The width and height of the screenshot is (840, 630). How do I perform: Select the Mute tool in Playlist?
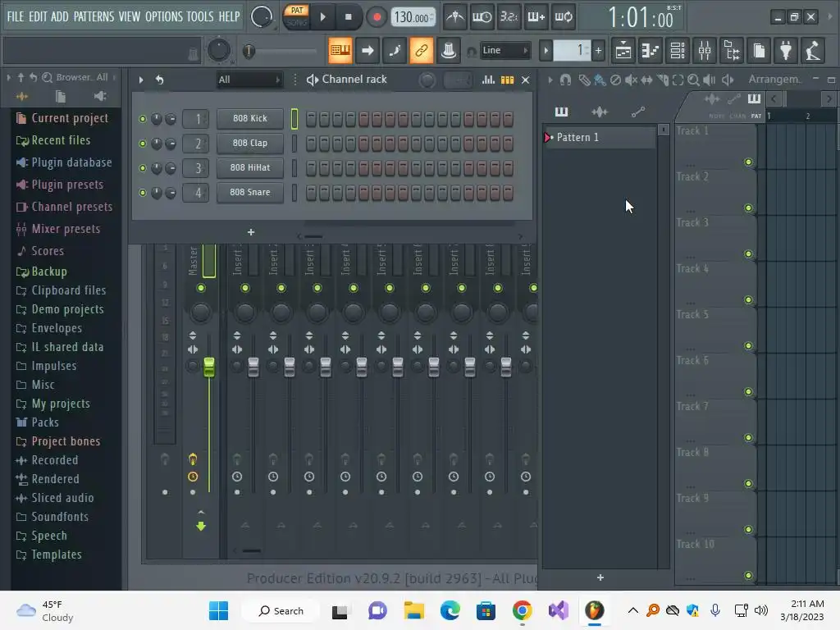tap(631, 80)
